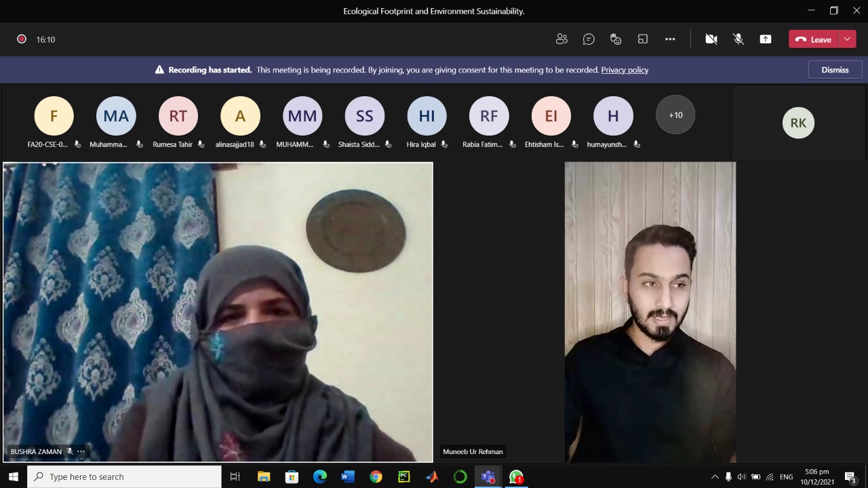Viewport: 868px width, 488px height.
Task: Turn on the camera
Action: click(711, 39)
